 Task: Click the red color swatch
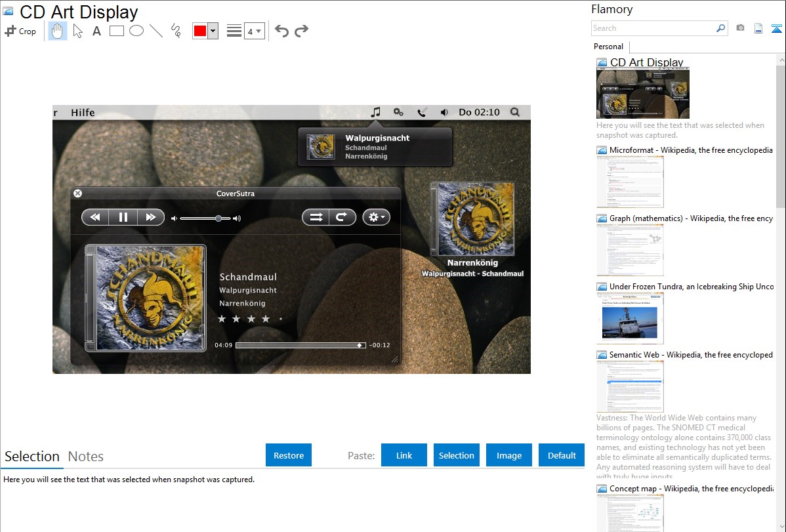tap(200, 31)
